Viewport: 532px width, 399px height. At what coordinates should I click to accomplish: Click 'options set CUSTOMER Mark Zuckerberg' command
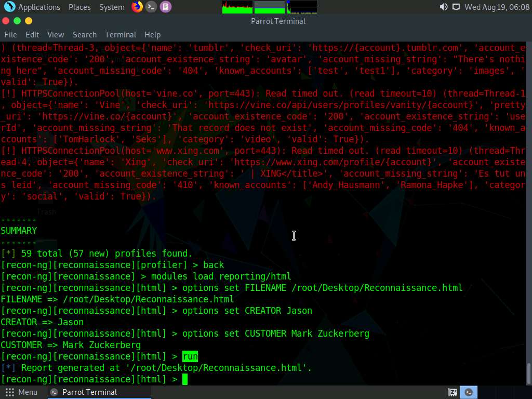[x=276, y=334]
